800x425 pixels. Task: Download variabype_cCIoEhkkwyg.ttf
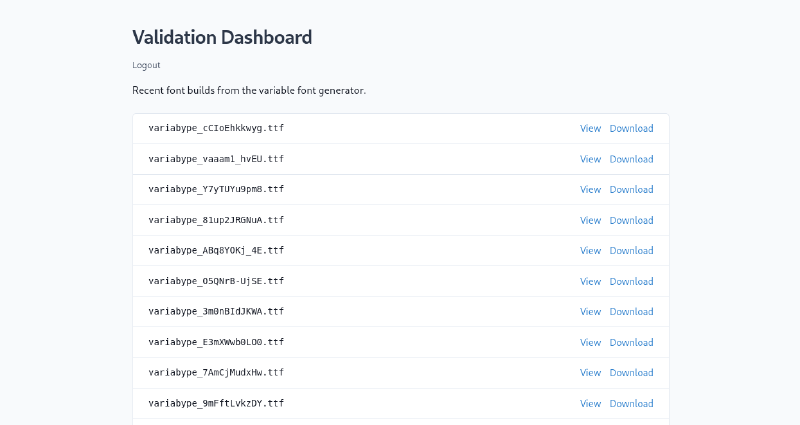click(x=631, y=129)
